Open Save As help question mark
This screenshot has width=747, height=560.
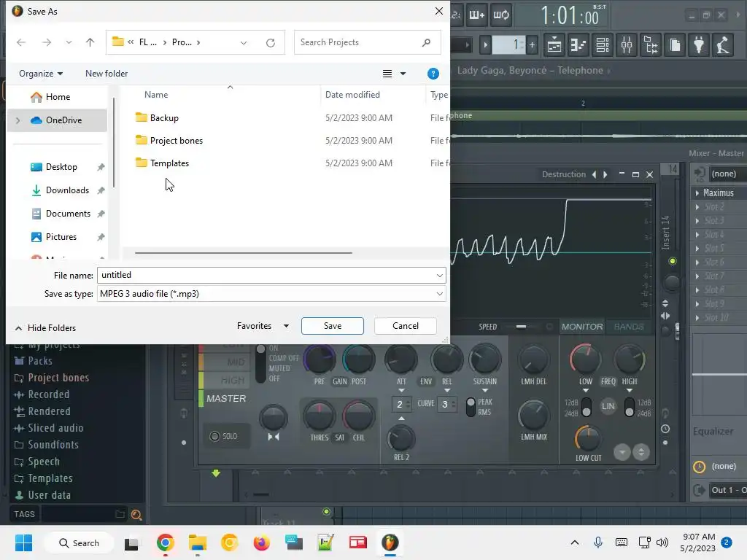click(433, 74)
